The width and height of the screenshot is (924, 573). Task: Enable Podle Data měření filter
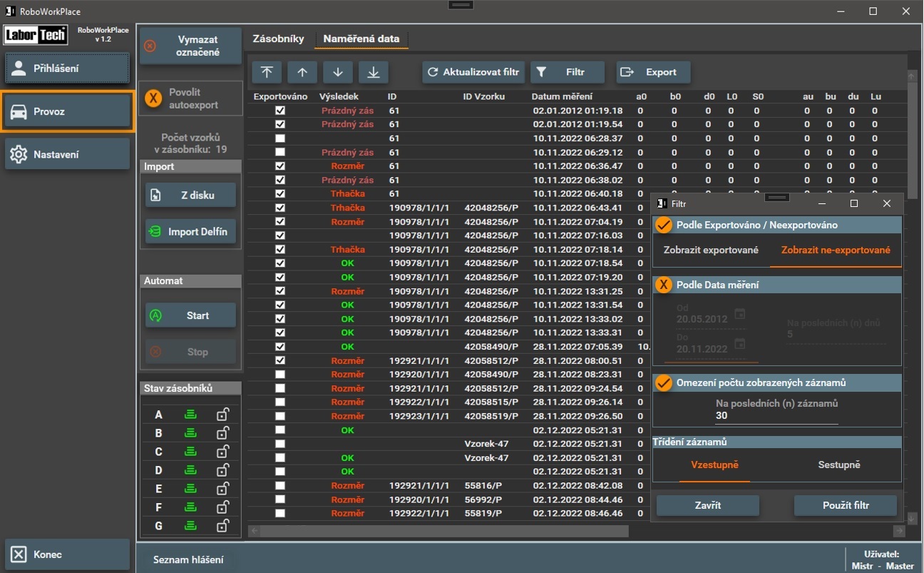pos(664,285)
